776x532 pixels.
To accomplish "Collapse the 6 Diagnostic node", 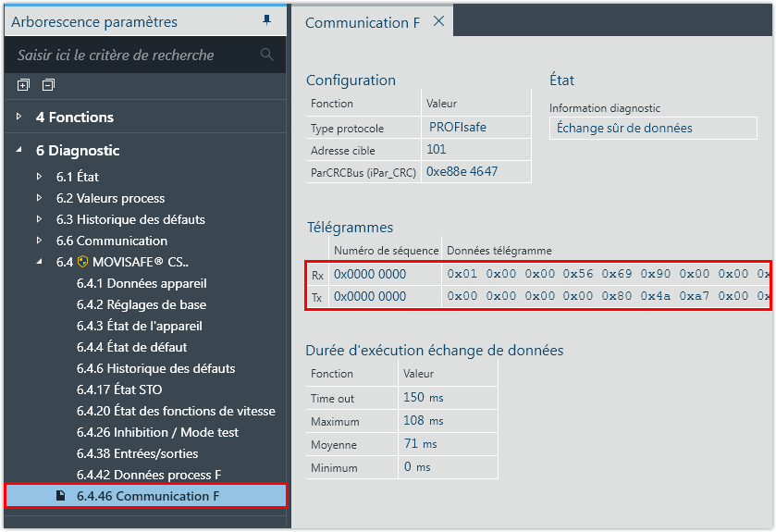I will point(19,151).
